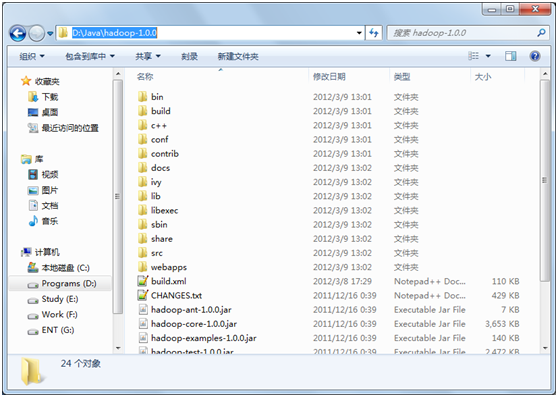Screen dimensions: 558x397
Task: Select 库 in navigation pane
Action: point(38,159)
